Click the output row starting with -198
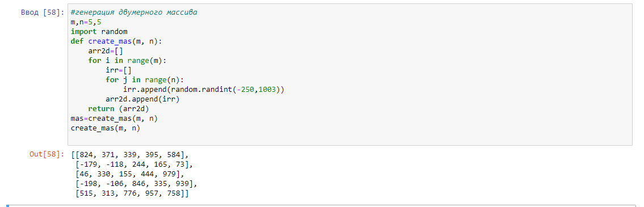Viewport: 644px width, 207px height. coord(136,183)
